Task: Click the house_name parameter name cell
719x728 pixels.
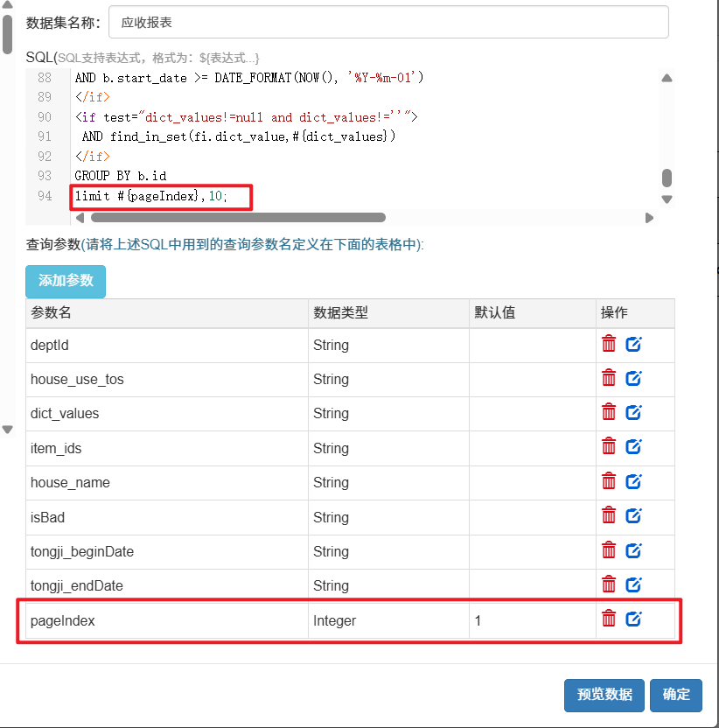Action: click(x=167, y=483)
